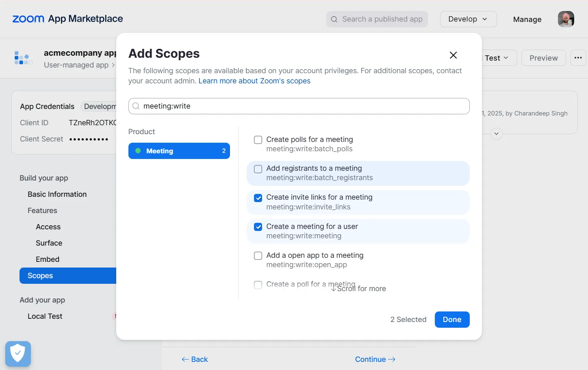Image resolution: width=588 pixels, height=370 pixels.
Task: Click the Add your app heading
Action: pos(42,300)
